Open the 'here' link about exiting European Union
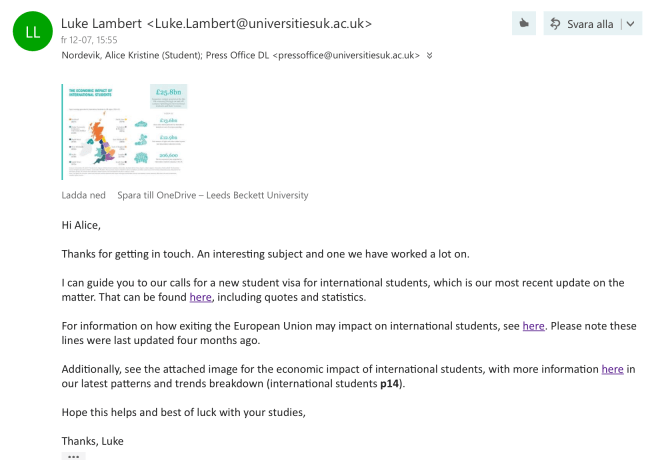The height and width of the screenshot is (476, 656). tap(533, 325)
